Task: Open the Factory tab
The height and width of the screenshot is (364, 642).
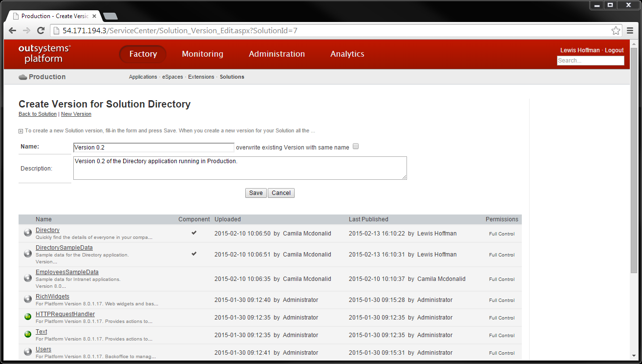Action: click(143, 54)
